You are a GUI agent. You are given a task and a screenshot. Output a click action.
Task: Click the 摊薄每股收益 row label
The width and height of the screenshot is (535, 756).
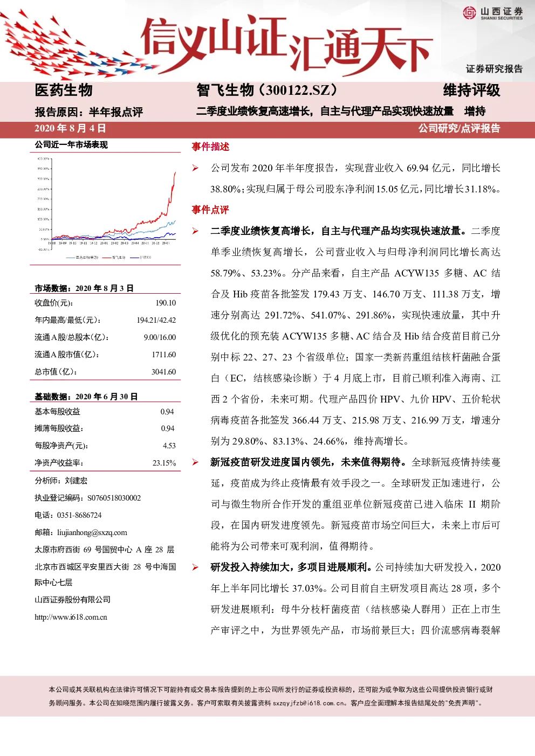(x=59, y=428)
